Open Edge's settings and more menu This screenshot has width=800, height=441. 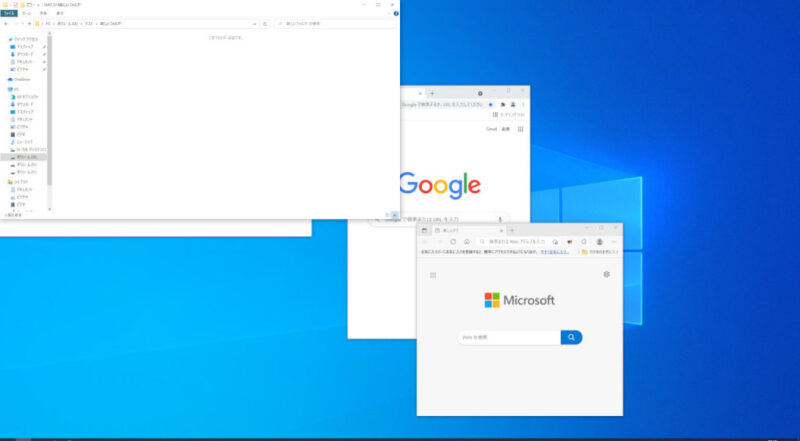pos(614,241)
